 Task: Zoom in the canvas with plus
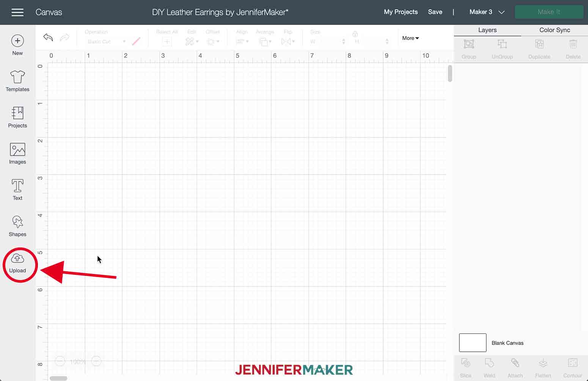(96, 361)
